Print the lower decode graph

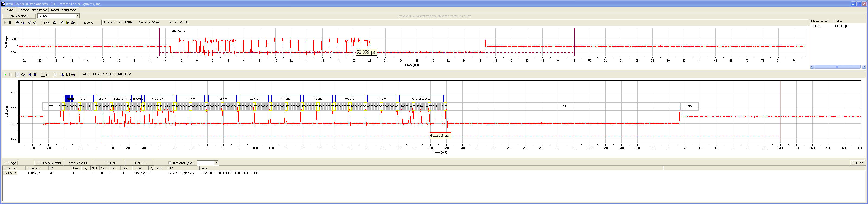point(73,75)
